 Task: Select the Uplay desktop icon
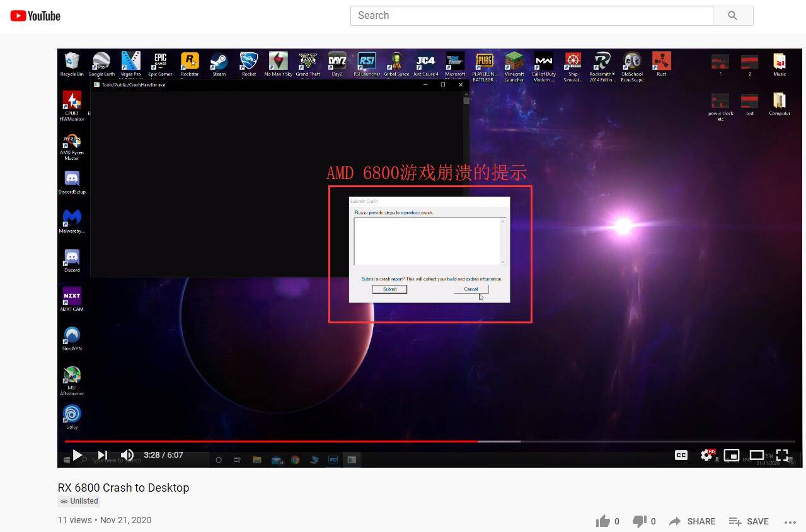pyautogui.click(x=72, y=417)
